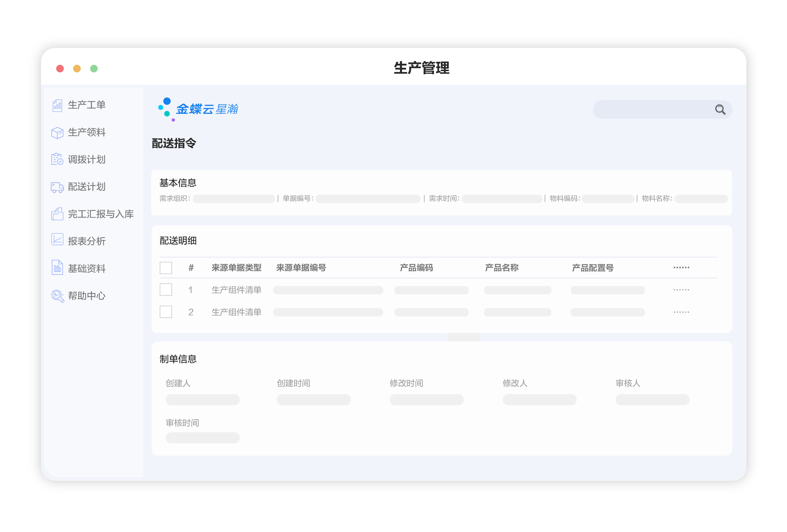Viewport: 787px width, 532px height.
Task: Toggle the select-all header checkbox
Action: (x=166, y=268)
